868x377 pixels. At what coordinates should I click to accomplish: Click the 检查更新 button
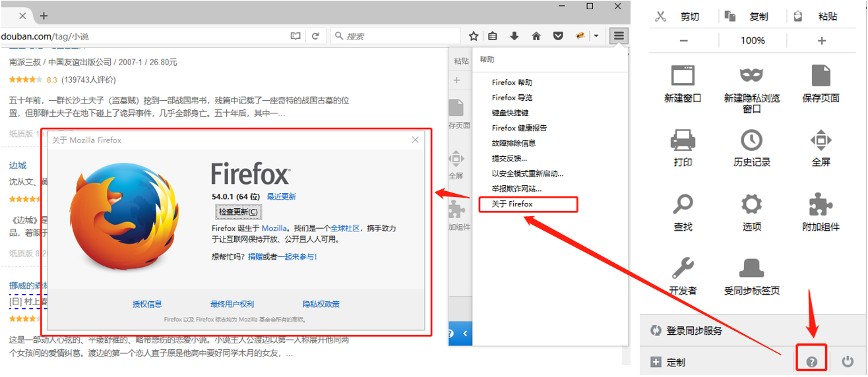coord(238,212)
